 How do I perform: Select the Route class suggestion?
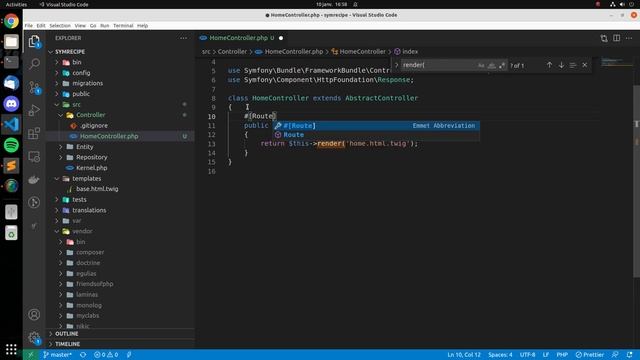pos(376,135)
